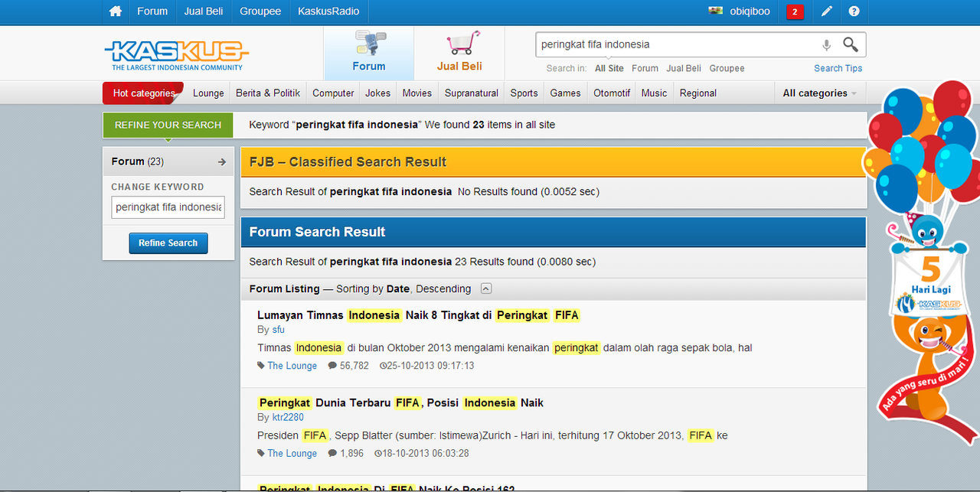This screenshot has height=492, width=980.
Task: Open the Movies category
Action: (417, 93)
